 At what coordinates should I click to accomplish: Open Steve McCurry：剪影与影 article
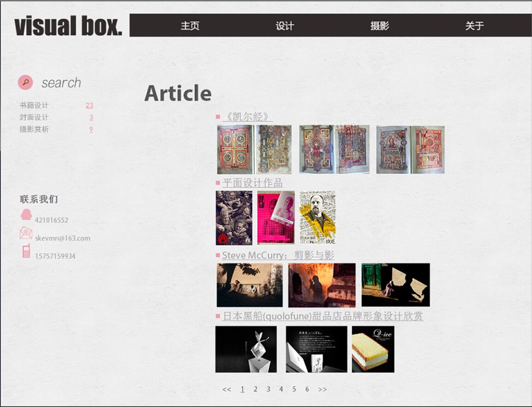tap(278, 256)
